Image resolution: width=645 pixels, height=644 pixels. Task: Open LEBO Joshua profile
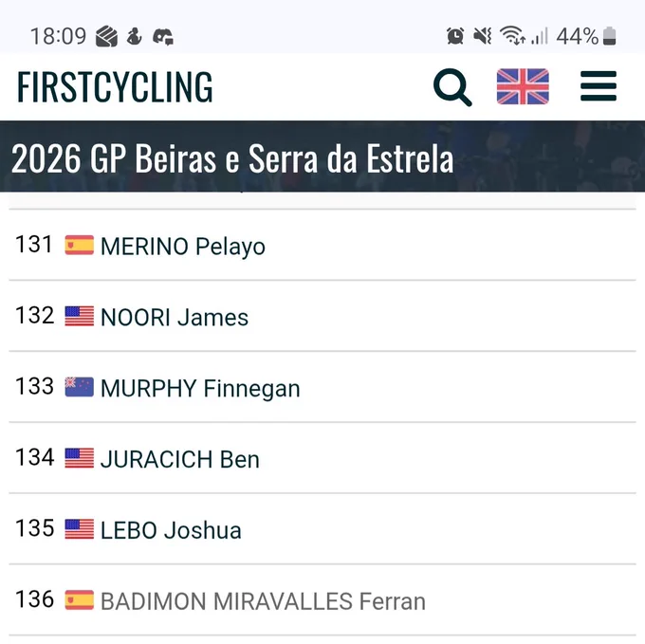click(x=171, y=530)
